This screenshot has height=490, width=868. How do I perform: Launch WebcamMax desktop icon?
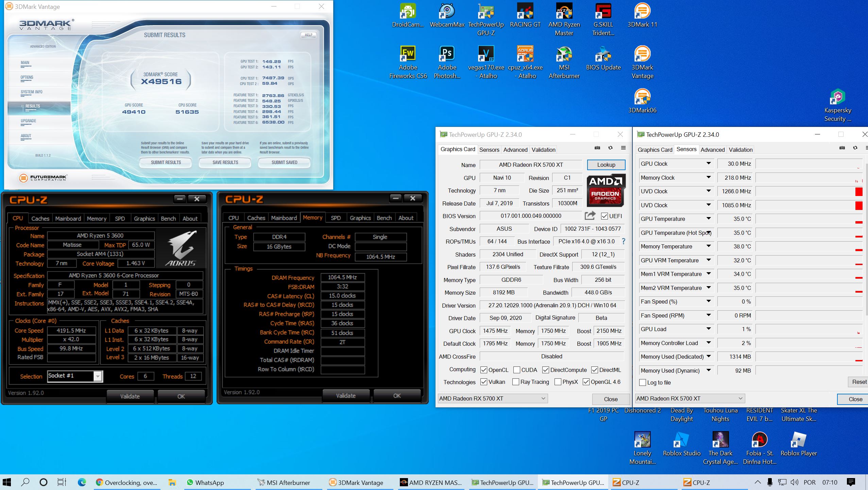[447, 15]
